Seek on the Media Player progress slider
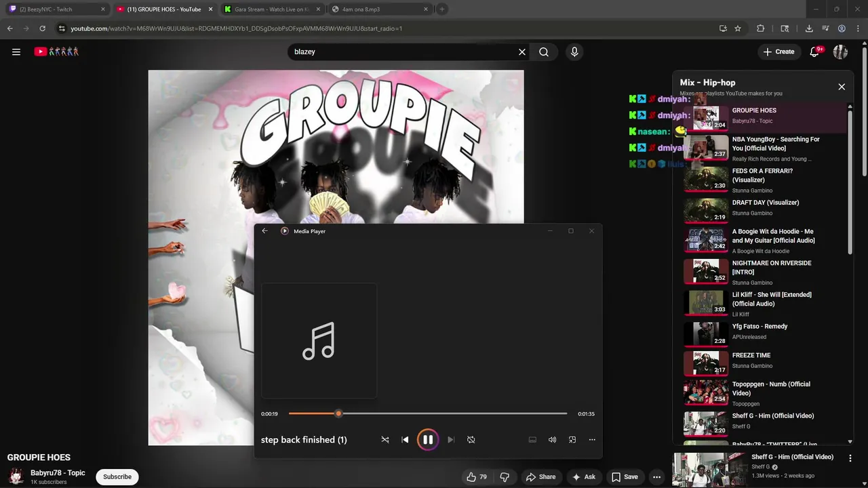 (x=428, y=413)
